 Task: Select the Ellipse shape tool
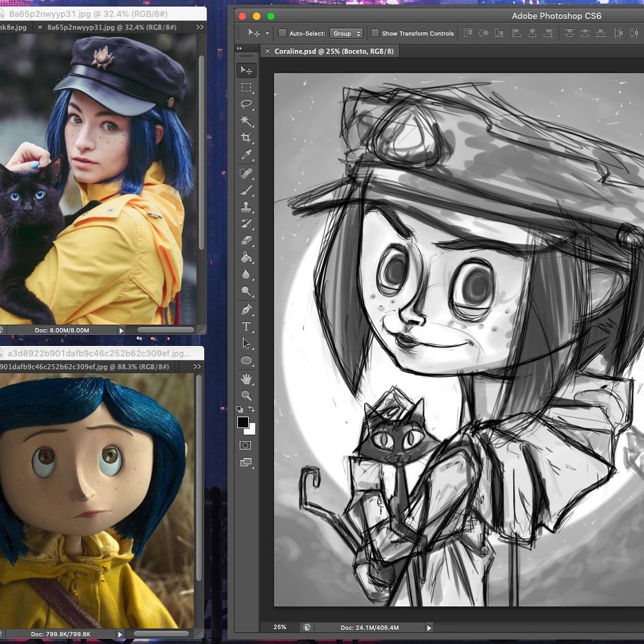[x=246, y=360]
